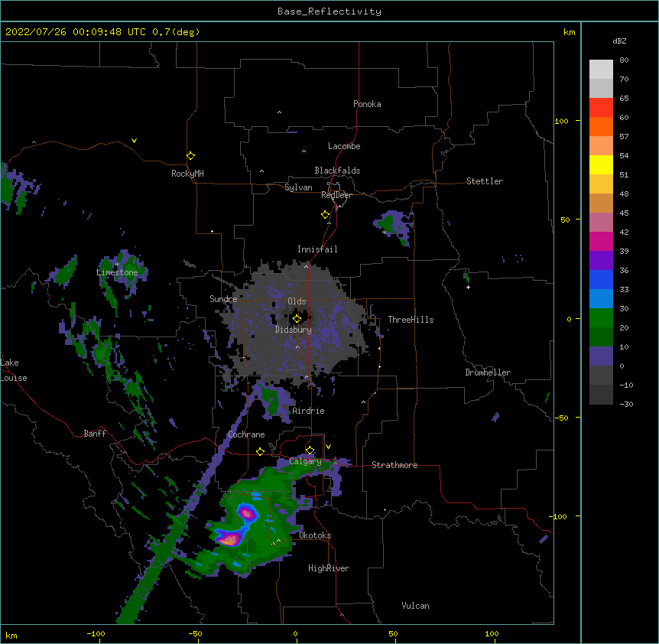Screen dimensions: 659x644
Task: Click the Calgary city label
Action: pos(305,461)
